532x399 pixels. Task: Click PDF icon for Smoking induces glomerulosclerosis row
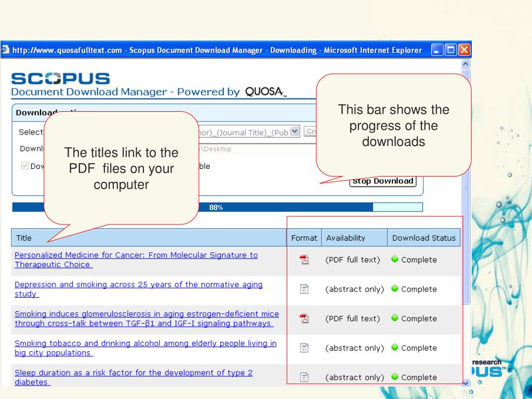click(304, 318)
